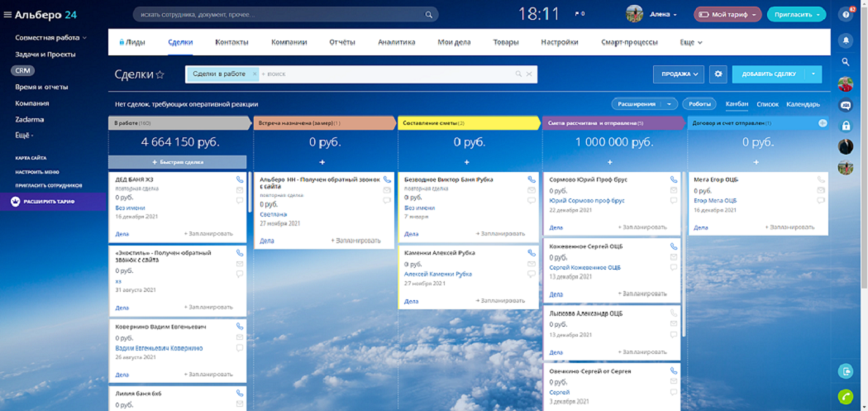
Task: Click phone icon on Сормово Юрий Проф брус card
Action: (674, 179)
